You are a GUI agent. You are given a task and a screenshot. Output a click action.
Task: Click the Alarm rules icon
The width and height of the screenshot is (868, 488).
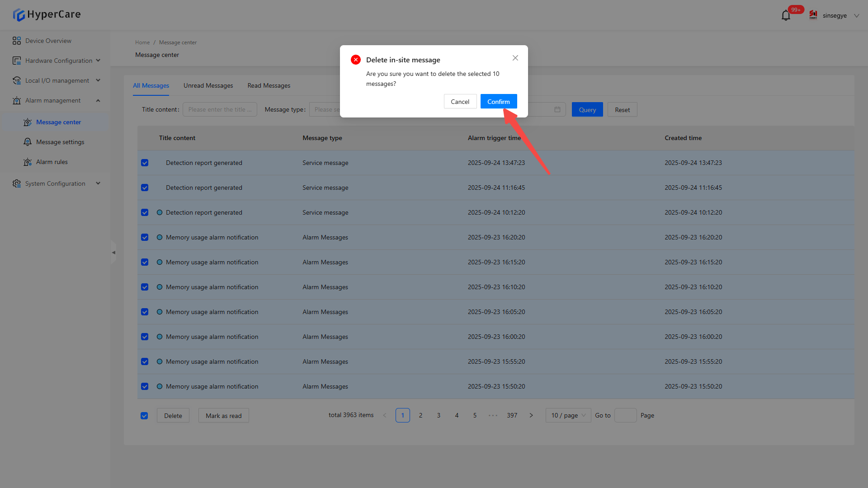pos(28,162)
